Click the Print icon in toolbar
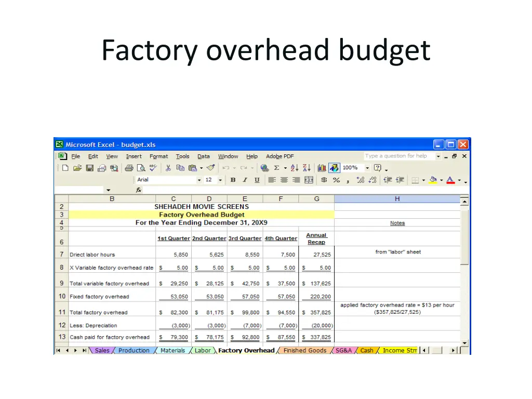 point(128,168)
